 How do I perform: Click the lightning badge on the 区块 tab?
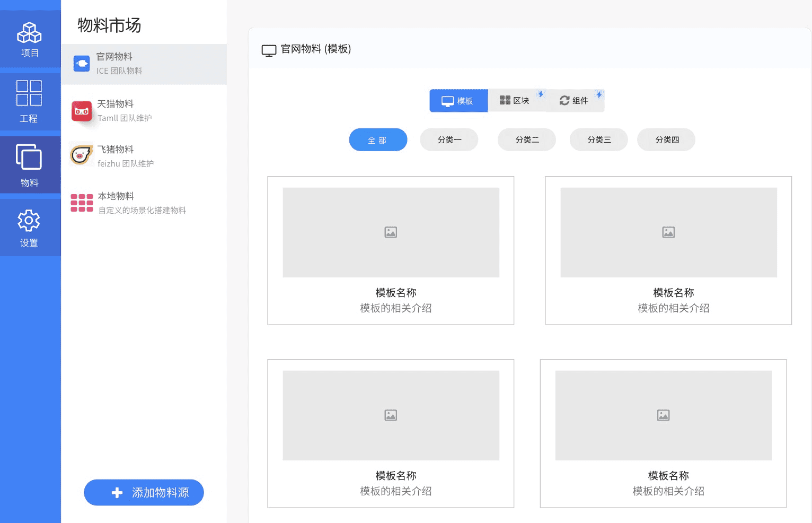(541, 94)
